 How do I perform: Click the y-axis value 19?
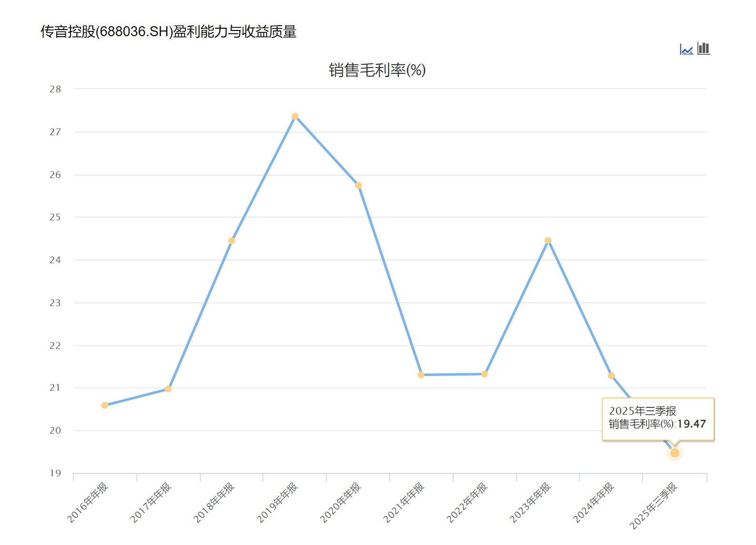[x=55, y=473]
